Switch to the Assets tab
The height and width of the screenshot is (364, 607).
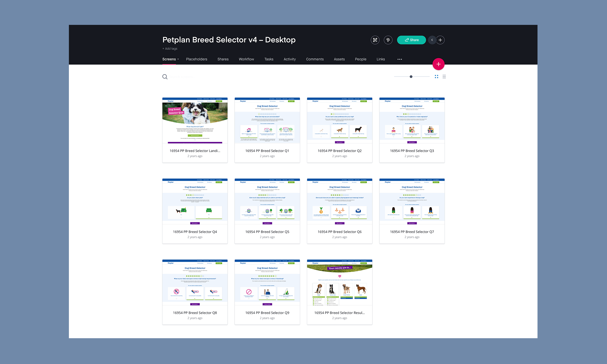[339, 59]
